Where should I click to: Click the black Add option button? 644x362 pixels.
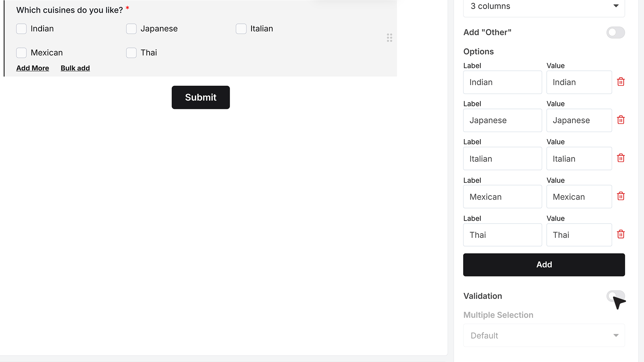point(544,265)
